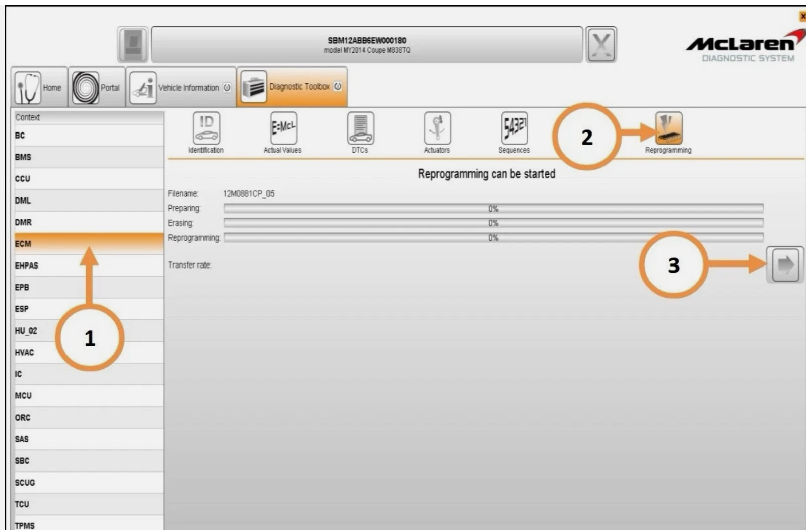Select HVAC in the context list
This screenshot has width=806, height=532.
pyautogui.click(x=89, y=352)
